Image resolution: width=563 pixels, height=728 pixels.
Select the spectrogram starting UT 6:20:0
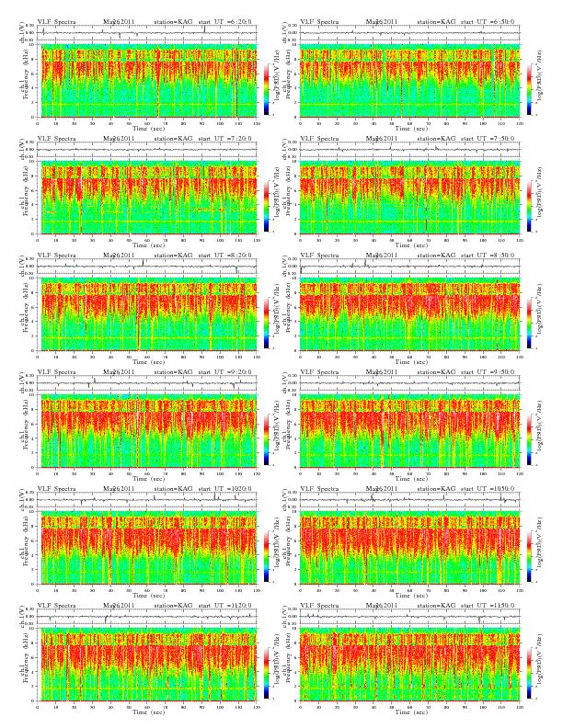(149, 81)
